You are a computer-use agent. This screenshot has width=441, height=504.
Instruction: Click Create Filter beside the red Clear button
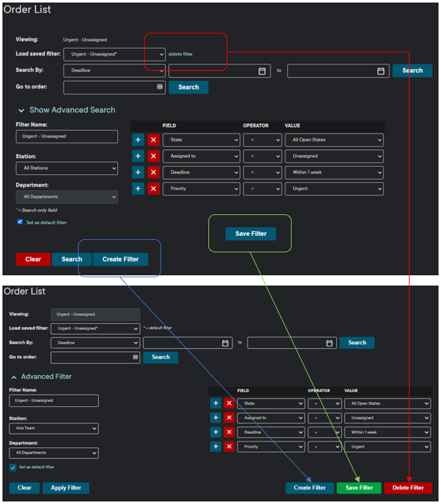121,260
